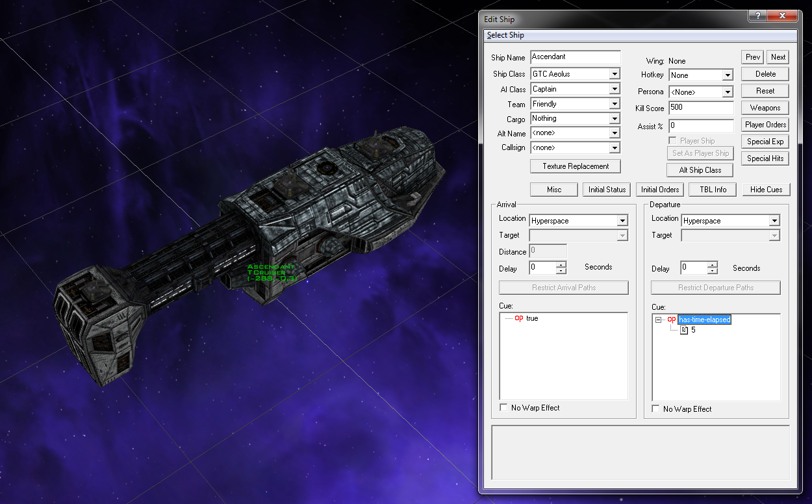Click the red op icon beside true

click(x=519, y=319)
